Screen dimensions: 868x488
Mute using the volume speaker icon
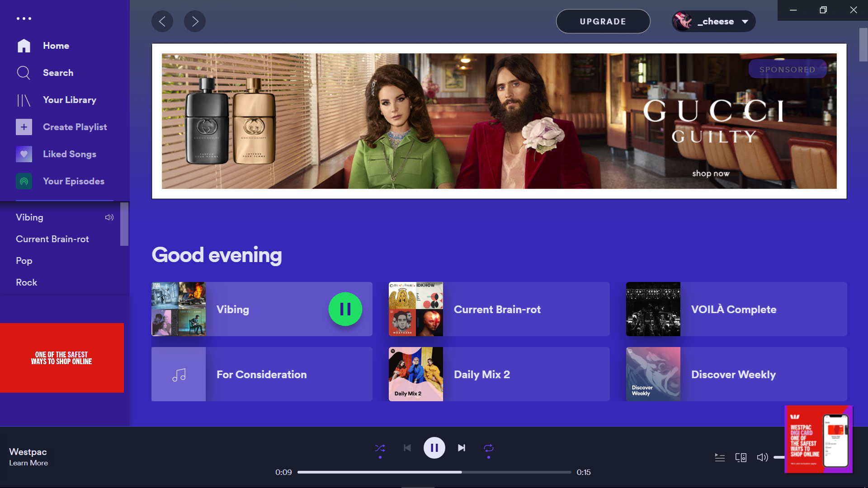(x=762, y=457)
